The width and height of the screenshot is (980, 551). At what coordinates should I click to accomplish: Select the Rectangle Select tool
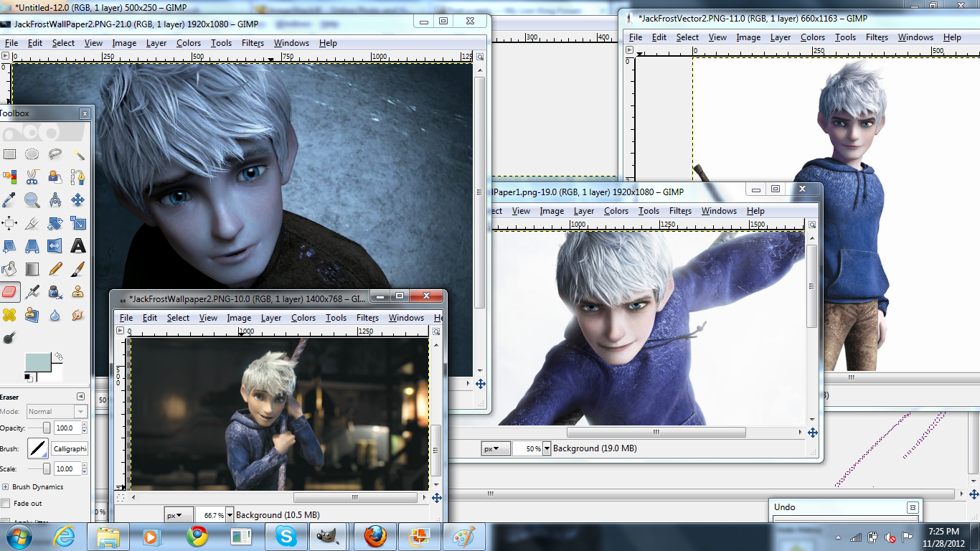tap(9, 154)
